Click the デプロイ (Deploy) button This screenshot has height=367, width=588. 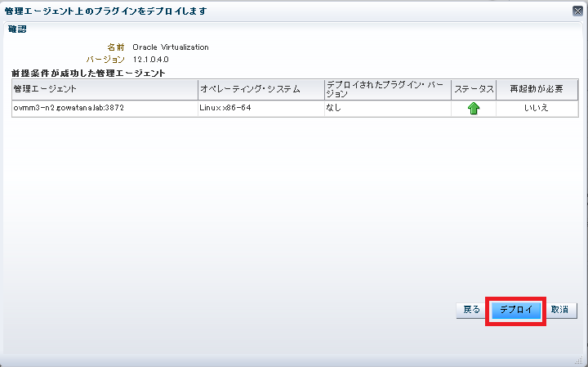tap(516, 311)
